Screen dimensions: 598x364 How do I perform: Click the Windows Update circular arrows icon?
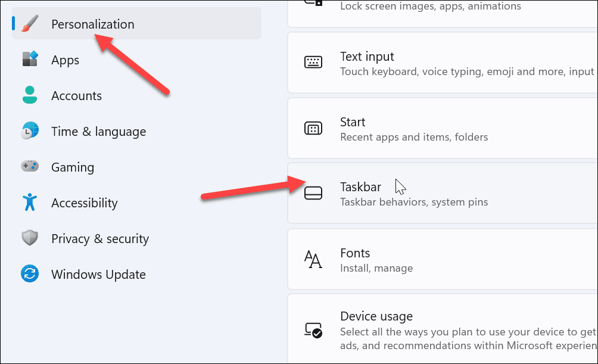29,274
